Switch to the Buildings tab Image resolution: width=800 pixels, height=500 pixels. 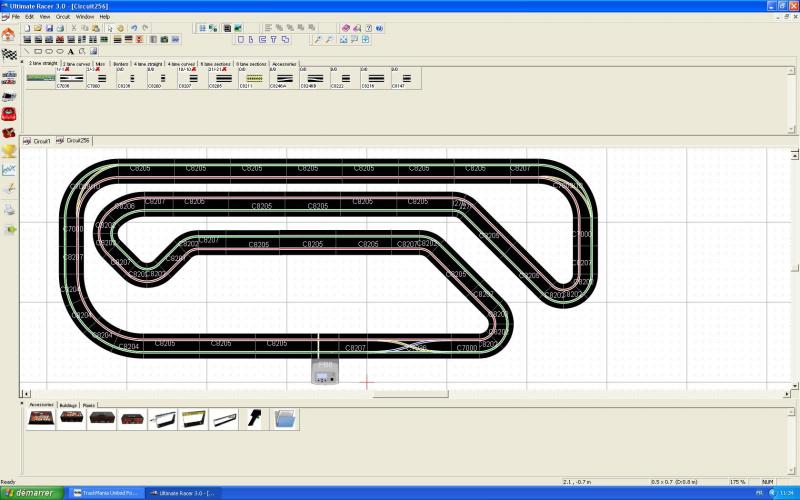68,405
